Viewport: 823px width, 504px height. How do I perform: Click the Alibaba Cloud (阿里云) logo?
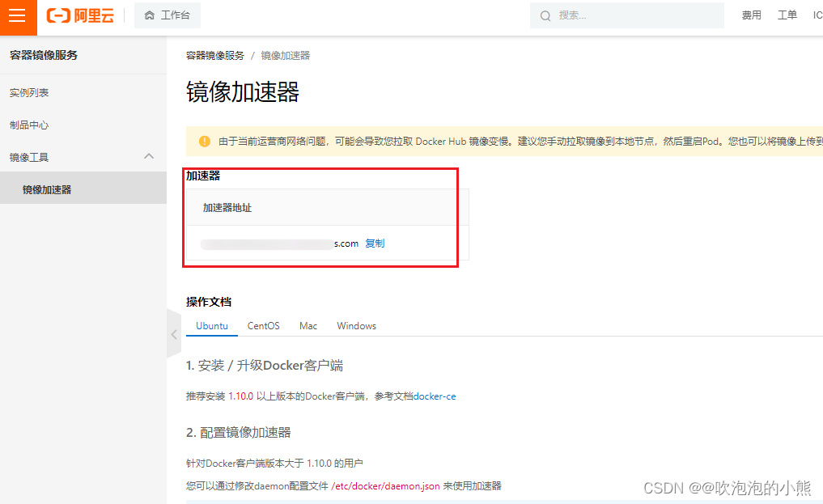(x=79, y=15)
